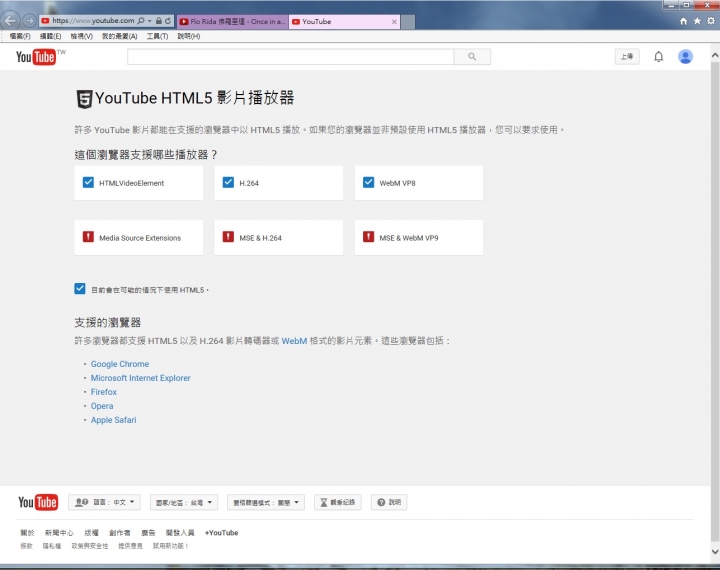Click the 提供意見 footer link

130,546
